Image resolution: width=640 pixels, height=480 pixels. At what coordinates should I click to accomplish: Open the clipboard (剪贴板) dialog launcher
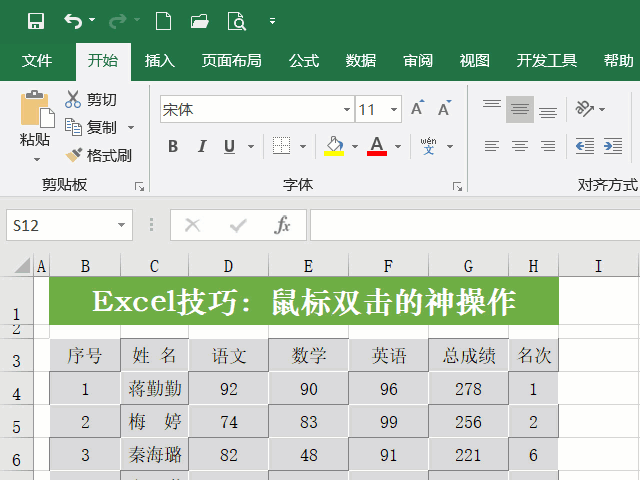pyautogui.click(x=140, y=187)
